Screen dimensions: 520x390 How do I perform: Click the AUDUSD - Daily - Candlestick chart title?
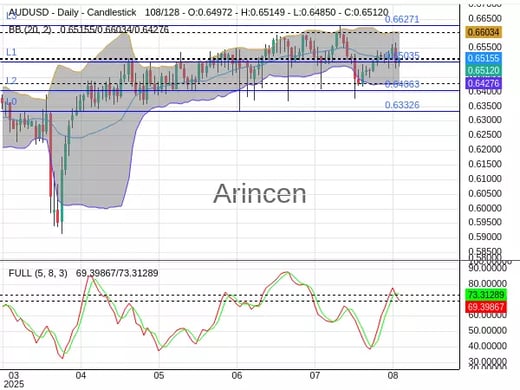(72, 13)
